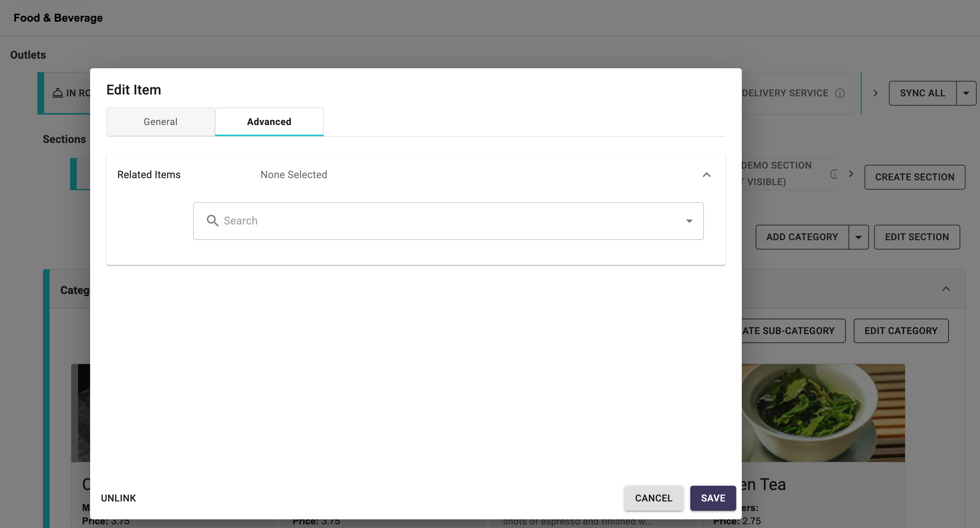Click the Save button

712,498
